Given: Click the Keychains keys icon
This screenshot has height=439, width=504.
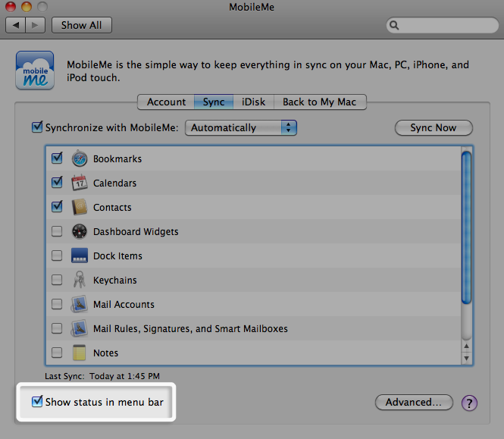Looking at the screenshot, I should coord(80,281).
